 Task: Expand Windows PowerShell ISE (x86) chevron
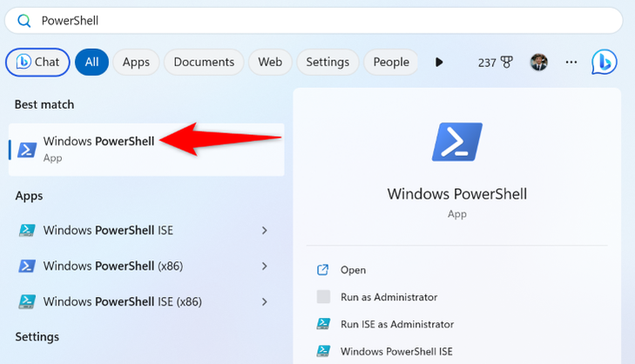(265, 301)
